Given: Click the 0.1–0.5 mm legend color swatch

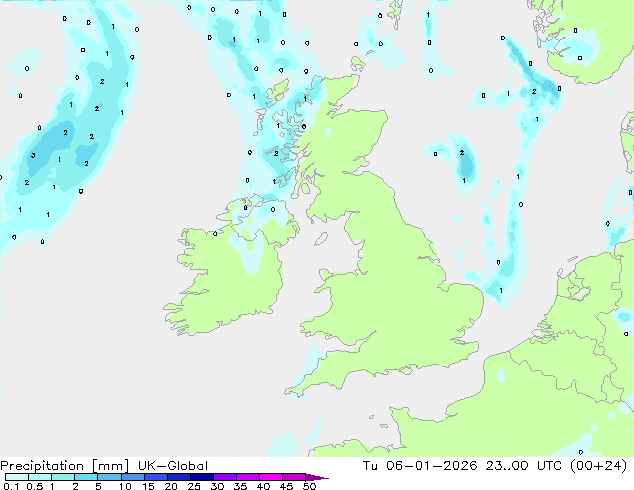Looking at the screenshot, I should coord(17,477).
